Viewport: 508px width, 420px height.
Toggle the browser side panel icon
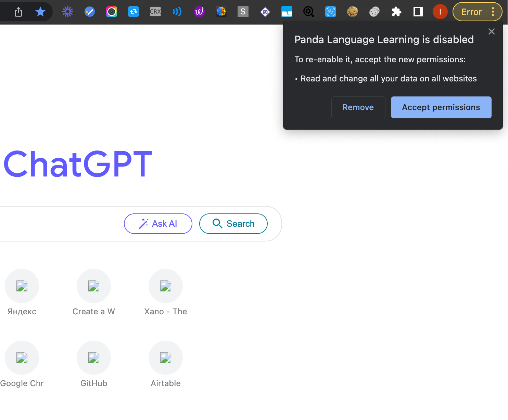point(418,12)
